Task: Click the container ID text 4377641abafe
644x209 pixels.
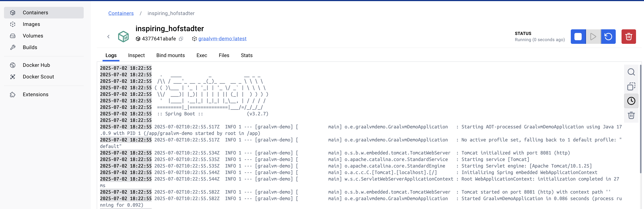Action: point(159,39)
